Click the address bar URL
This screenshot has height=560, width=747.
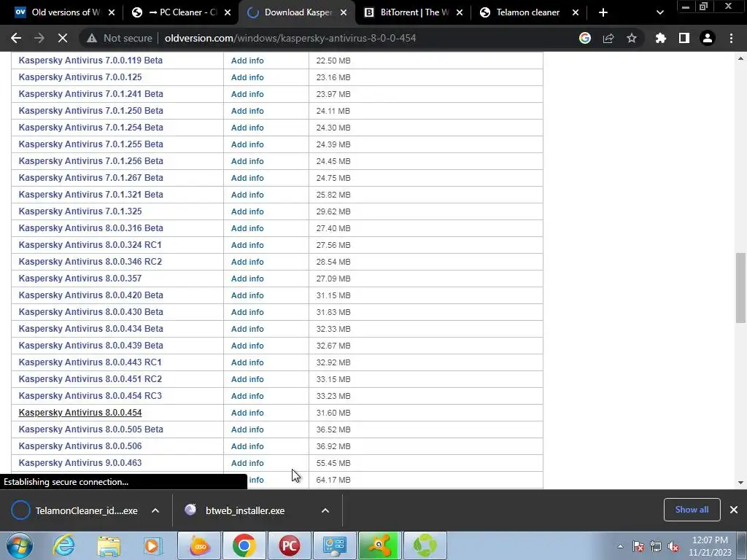tap(290, 38)
